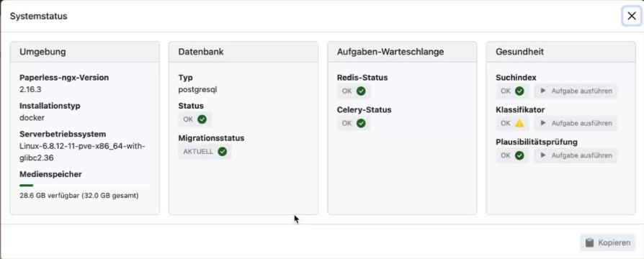Viewport: 644px width, 259px height.
Task: Run the Suchindex task with Aufgabe ausführen
Action: (576, 91)
